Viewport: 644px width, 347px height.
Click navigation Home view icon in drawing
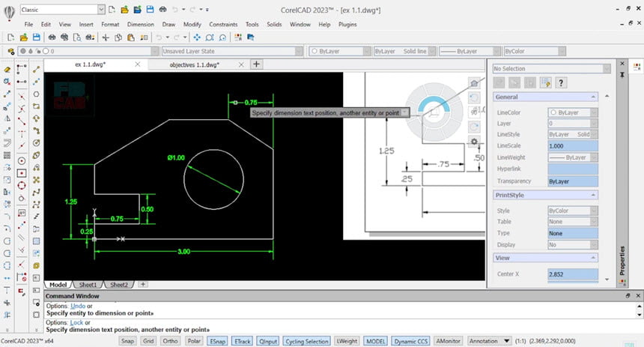(474, 83)
